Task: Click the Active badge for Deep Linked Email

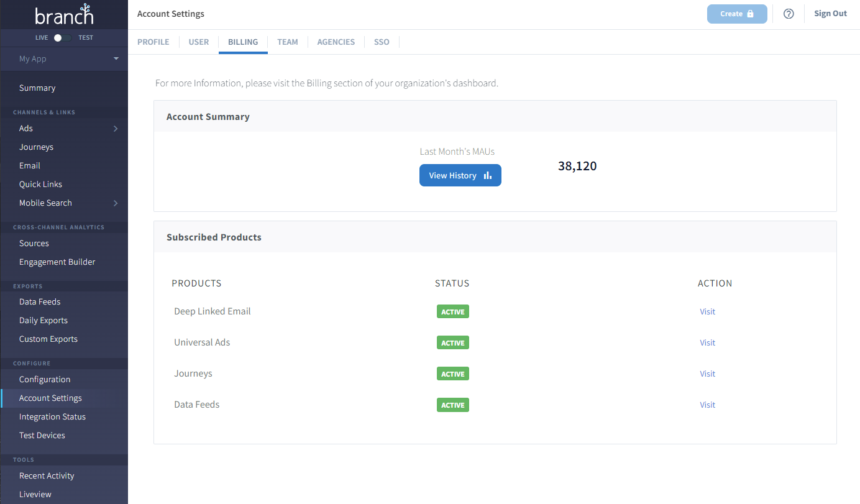Action: coord(453,312)
